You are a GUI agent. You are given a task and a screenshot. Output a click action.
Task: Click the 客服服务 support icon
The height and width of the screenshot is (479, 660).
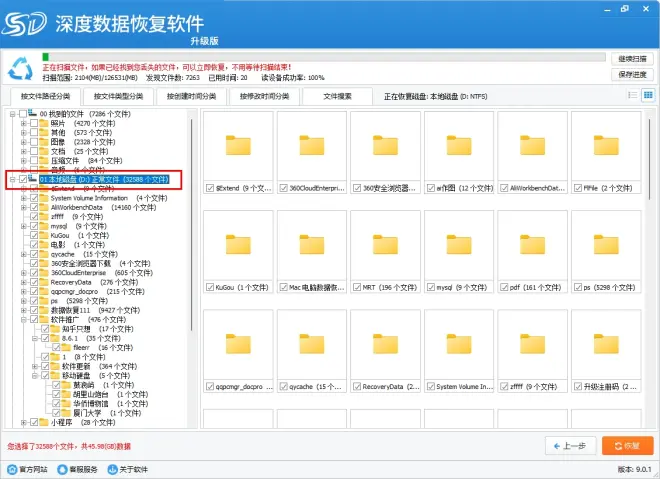pyautogui.click(x=61, y=469)
